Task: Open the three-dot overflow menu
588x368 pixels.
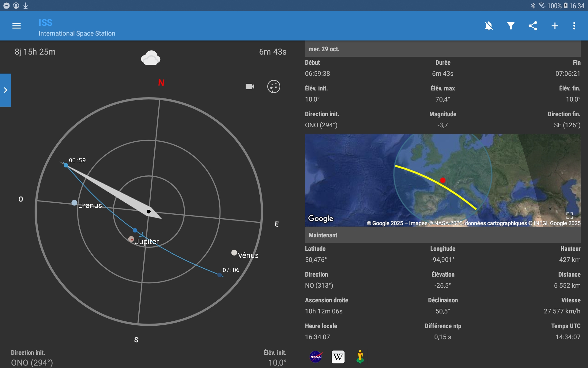Action: [574, 26]
